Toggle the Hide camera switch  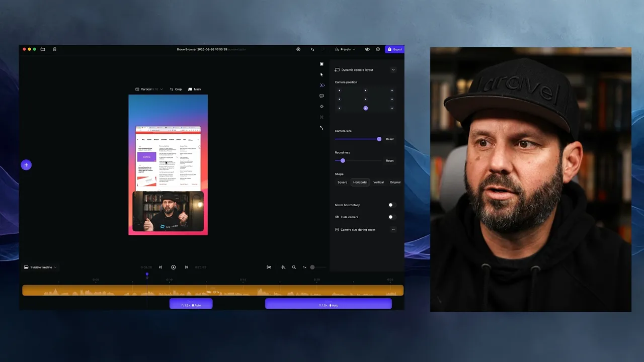(391, 217)
